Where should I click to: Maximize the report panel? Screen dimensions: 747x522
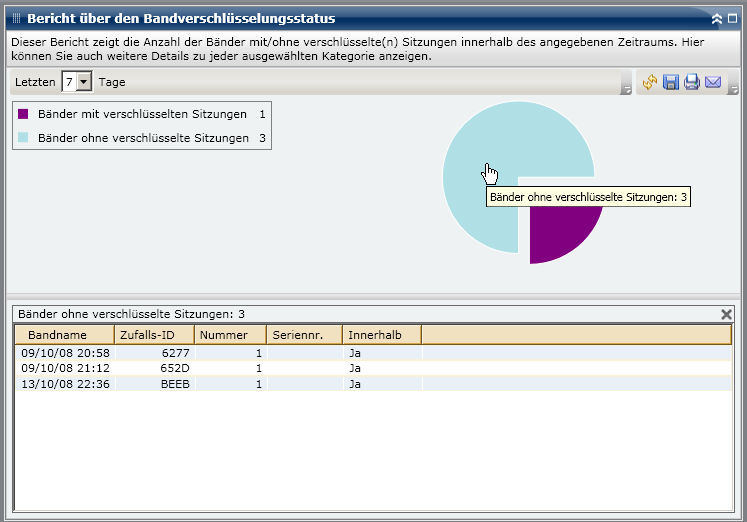(733, 18)
